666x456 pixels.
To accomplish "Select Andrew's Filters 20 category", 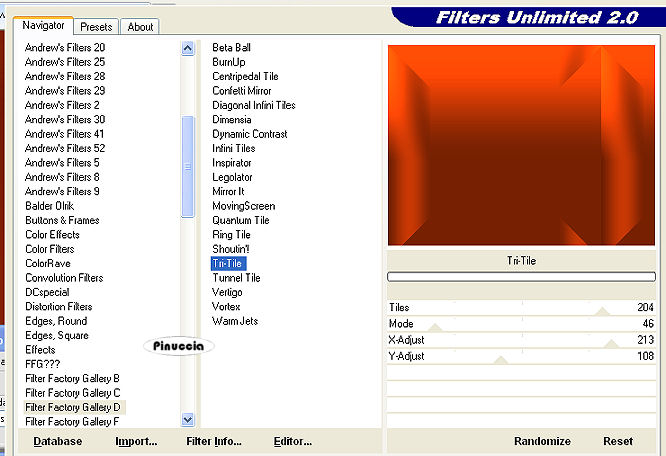I will coord(65,48).
